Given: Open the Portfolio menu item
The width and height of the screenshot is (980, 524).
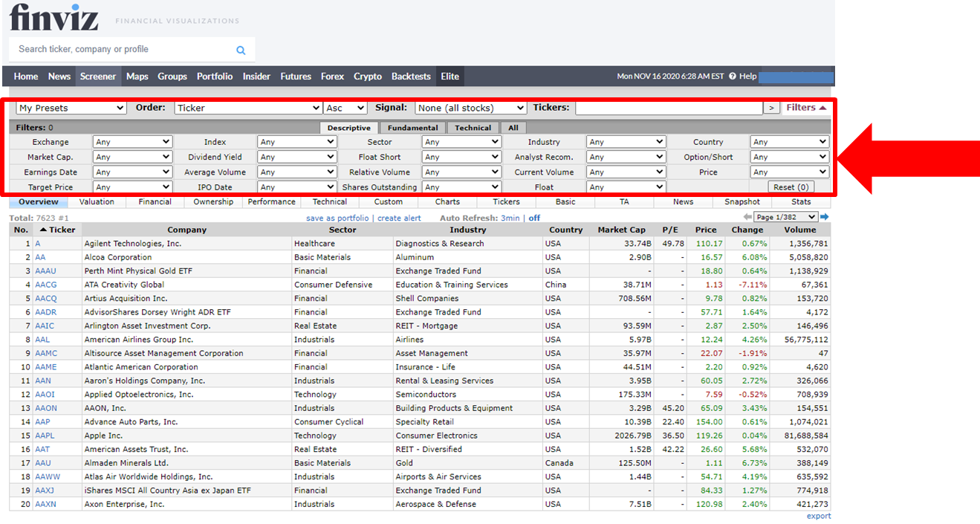Looking at the screenshot, I should pyautogui.click(x=215, y=77).
